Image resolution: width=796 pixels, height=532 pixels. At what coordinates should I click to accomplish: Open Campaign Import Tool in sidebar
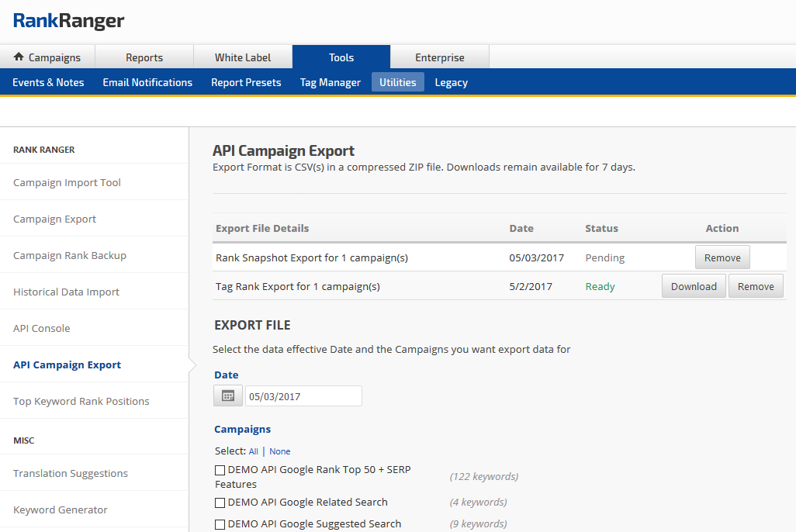(67, 183)
